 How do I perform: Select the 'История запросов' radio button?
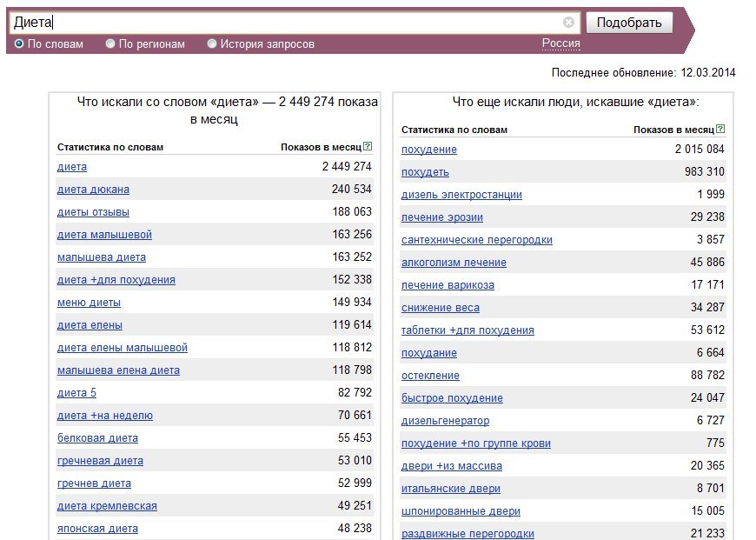click(x=212, y=44)
